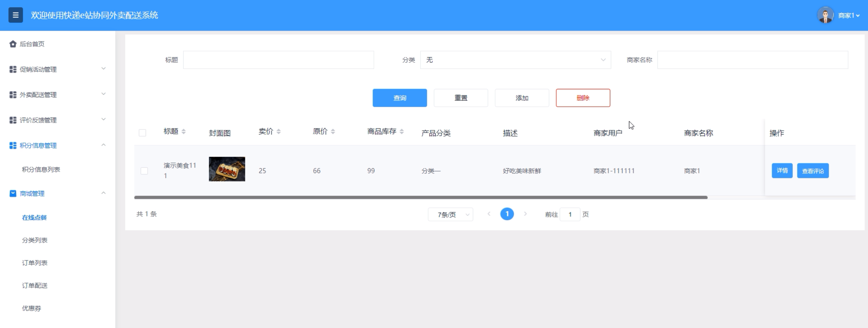Sort table by 卖价 column arrows
Viewport: 868px width, 328px height.
279,132
